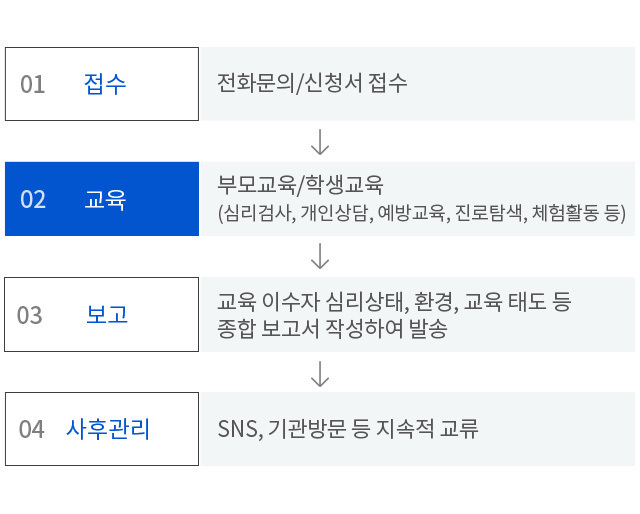640x514 pixels.
Task: Click the 심리검사, 개인상담 parenthetical line
Action: pyautogui.click(x=422, y=213)
